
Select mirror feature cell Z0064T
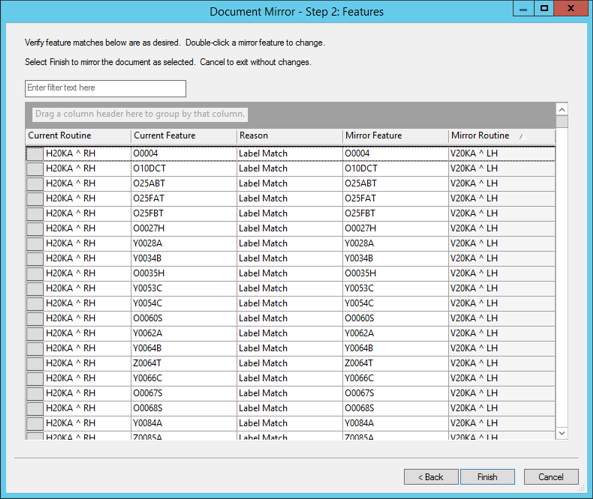396,363
